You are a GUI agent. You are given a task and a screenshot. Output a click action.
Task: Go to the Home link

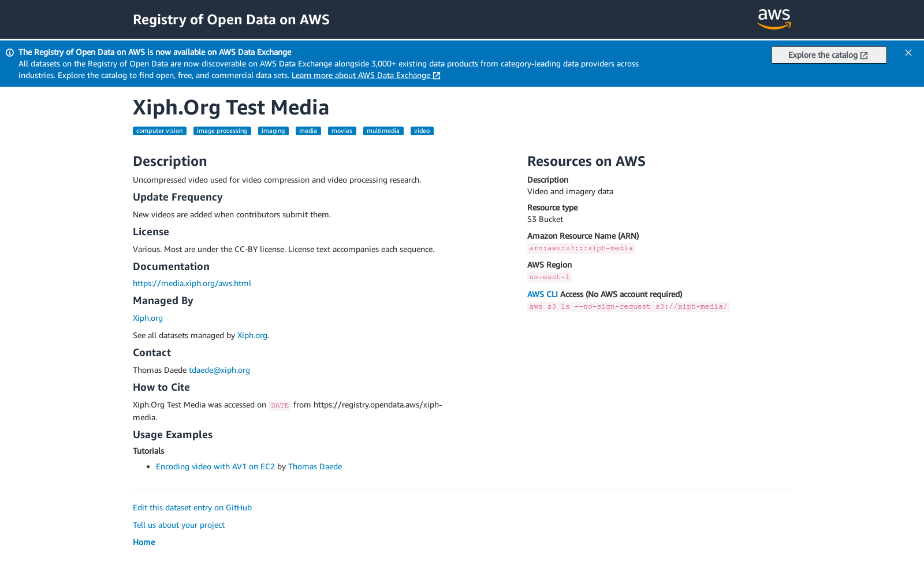144,542
